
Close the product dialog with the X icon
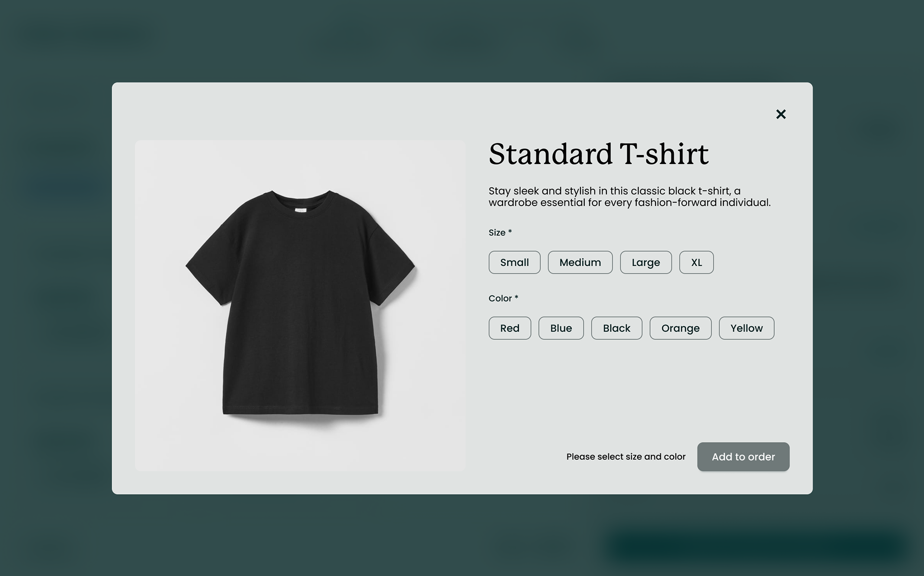pos(781,114)
